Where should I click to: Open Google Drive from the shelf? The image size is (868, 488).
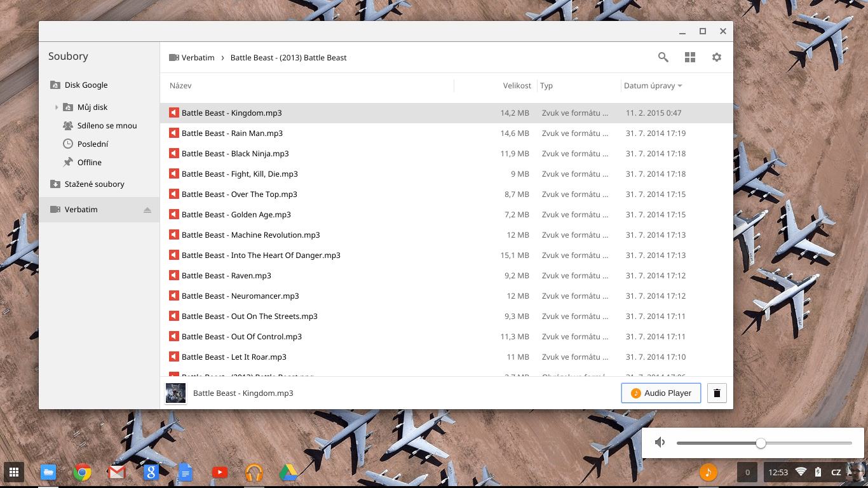point(288,472)
